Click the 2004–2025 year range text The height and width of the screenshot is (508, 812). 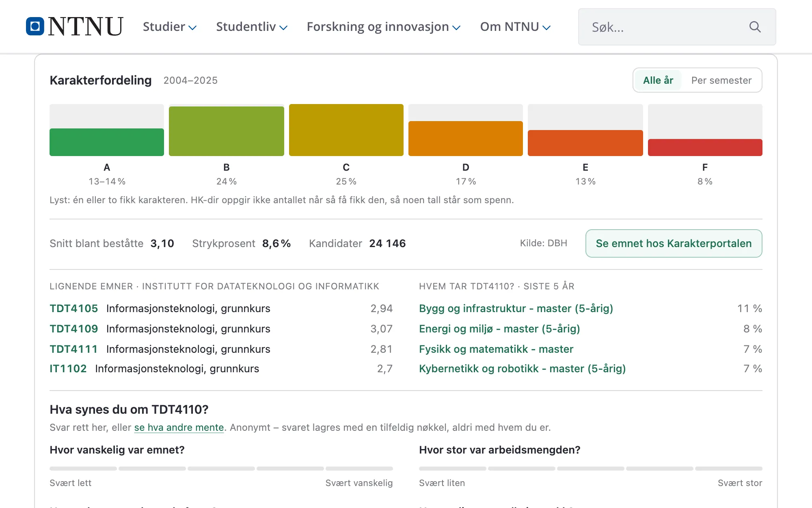[190, 80]
